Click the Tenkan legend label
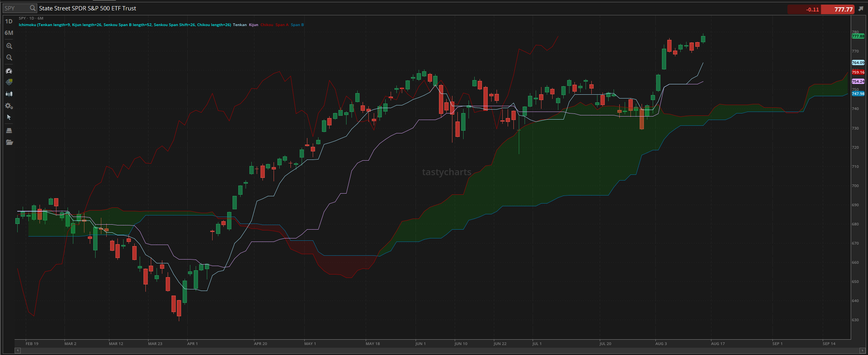The image size is (868, 355). (x=240, y=25)
